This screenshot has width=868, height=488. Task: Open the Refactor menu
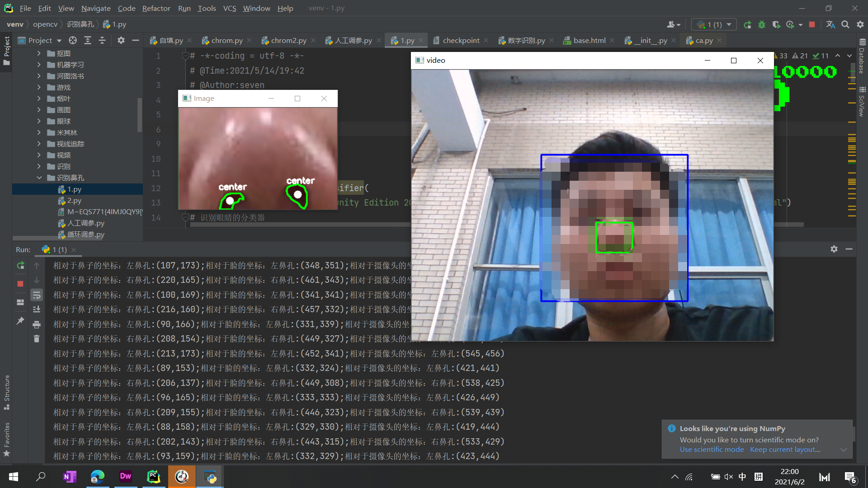click(156, 8)
